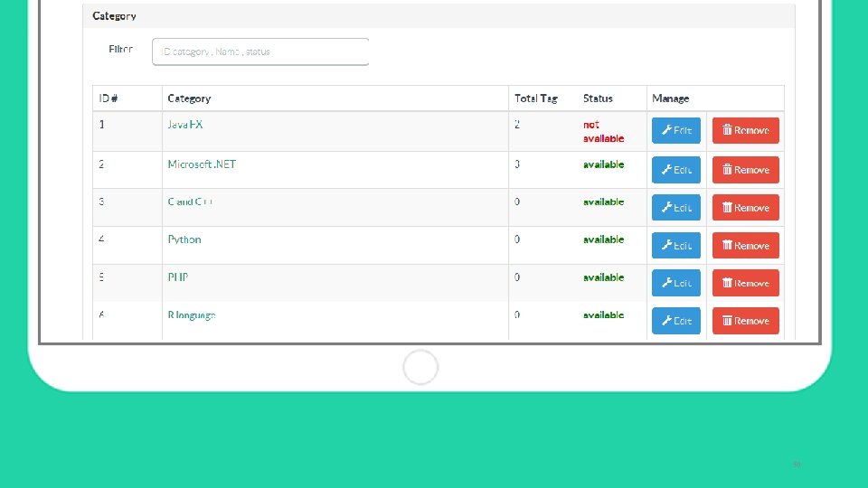Open the Microsoft .NET category link
Image resolution: width=868 pixels, height=488 pixels.
pos(202,164)
